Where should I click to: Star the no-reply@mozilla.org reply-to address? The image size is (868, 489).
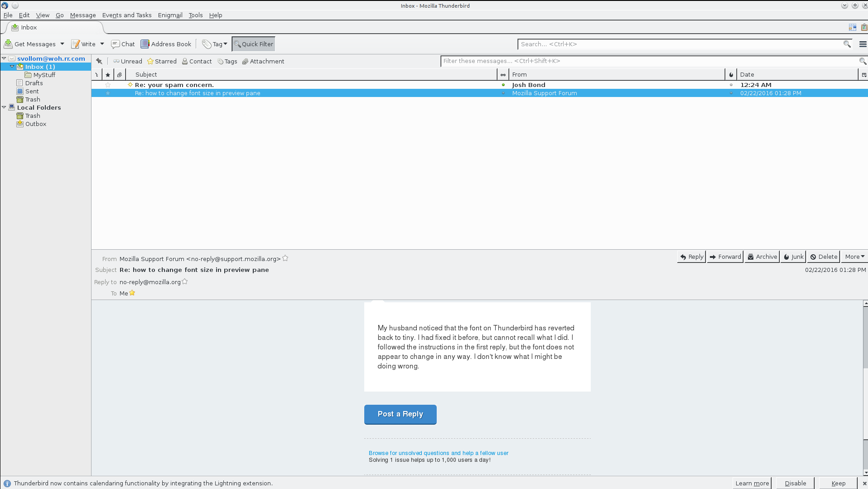point(185,281)
